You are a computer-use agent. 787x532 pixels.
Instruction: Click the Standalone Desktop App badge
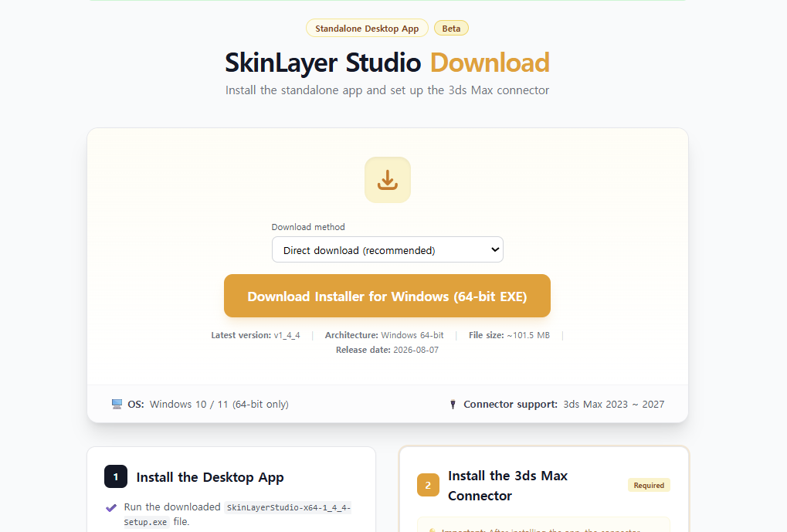click(367, 29)
